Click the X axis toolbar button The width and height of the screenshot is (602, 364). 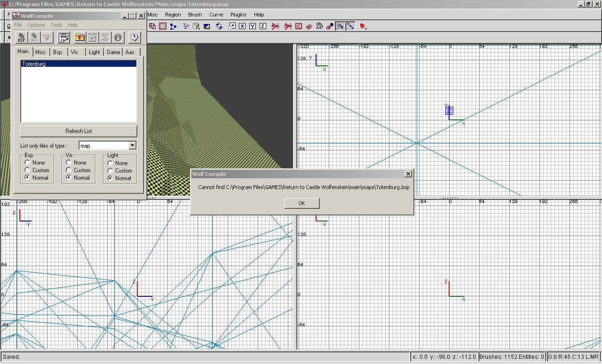point(242,26)
